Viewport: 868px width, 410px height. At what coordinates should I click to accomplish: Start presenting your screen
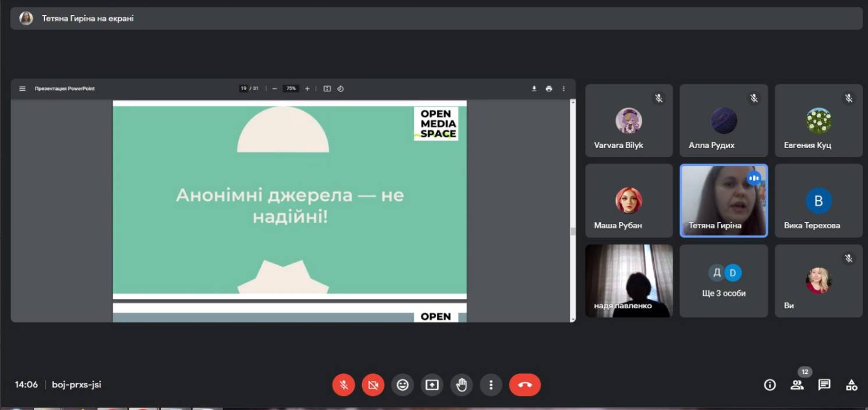pyautogui.click(x=432, y=385)
